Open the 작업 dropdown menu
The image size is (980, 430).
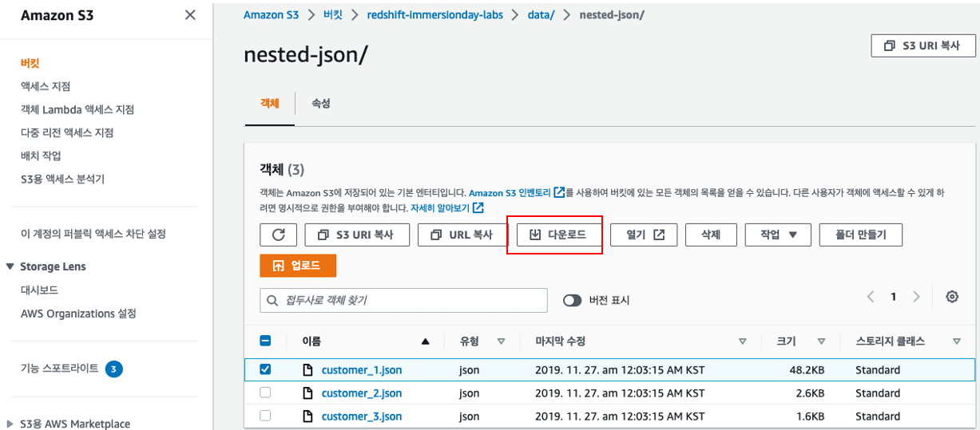(x=778, y=235)
